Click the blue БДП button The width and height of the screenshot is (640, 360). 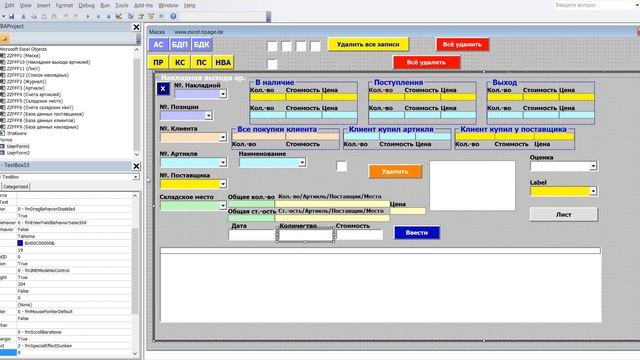[180, 44]
